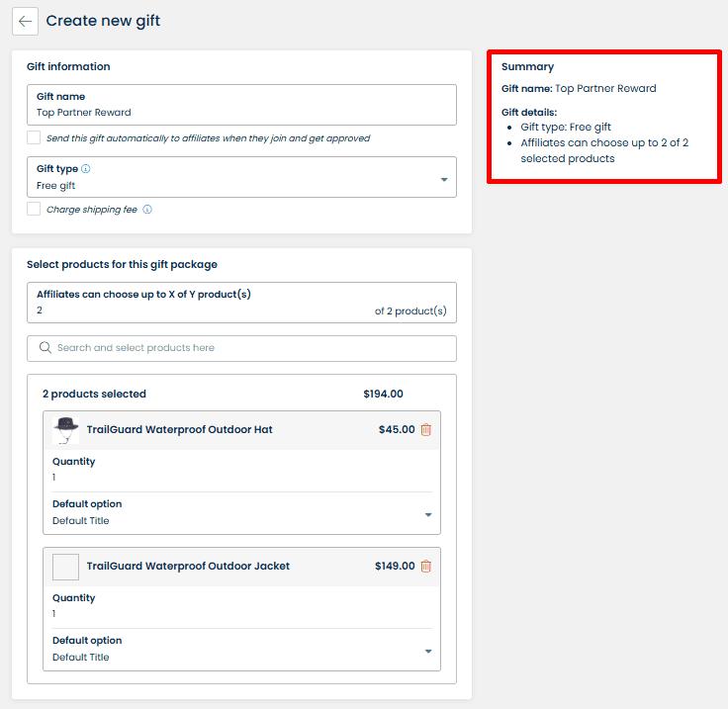This screenshot has height=709, width=728.
Task: Click the affiliates choose-up-to number field
Action: tap(198, 310)
